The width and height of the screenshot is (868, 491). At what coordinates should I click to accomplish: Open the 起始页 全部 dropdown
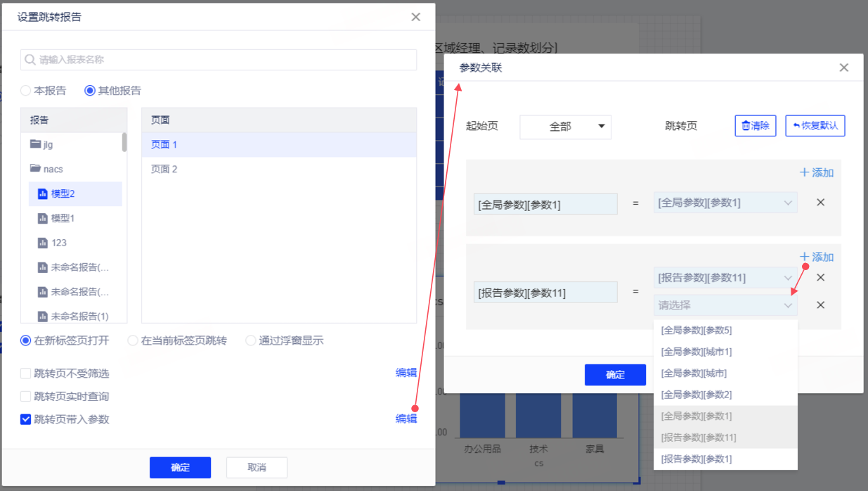565,127
